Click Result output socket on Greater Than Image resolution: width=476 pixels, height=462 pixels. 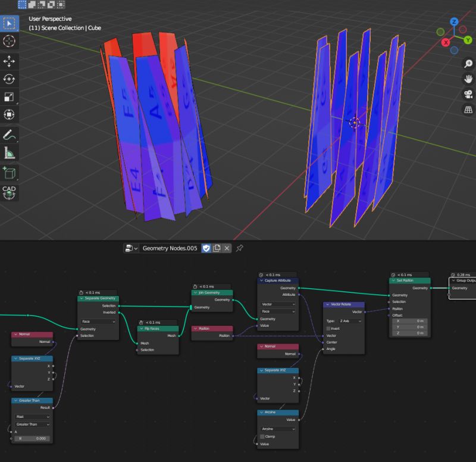(53, 408)
